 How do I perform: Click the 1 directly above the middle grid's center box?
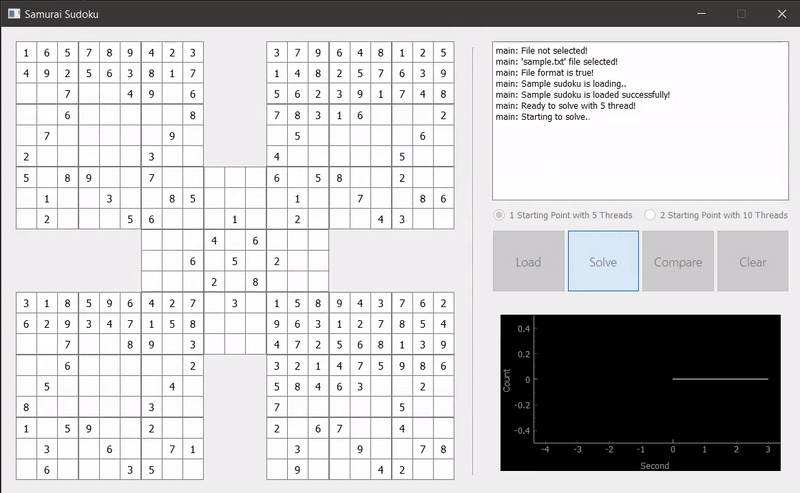[235, 219]
